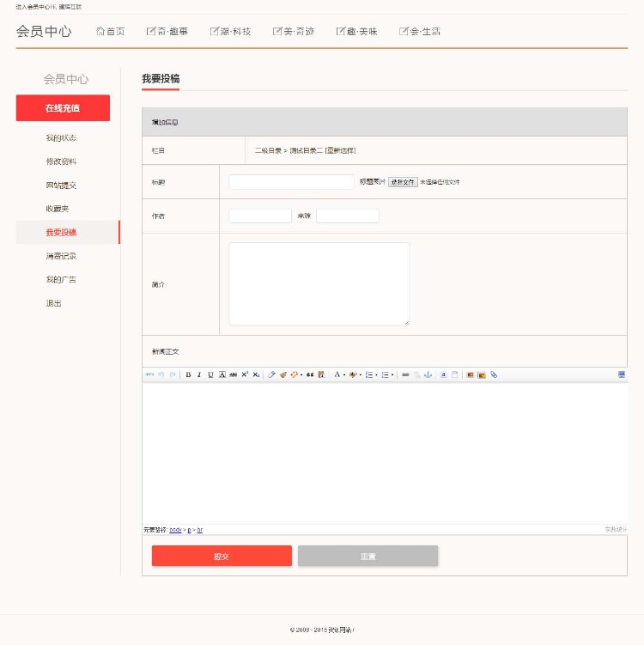
Task: Open 网站提交 in the sidebar
Action: [x=61, y=186]
